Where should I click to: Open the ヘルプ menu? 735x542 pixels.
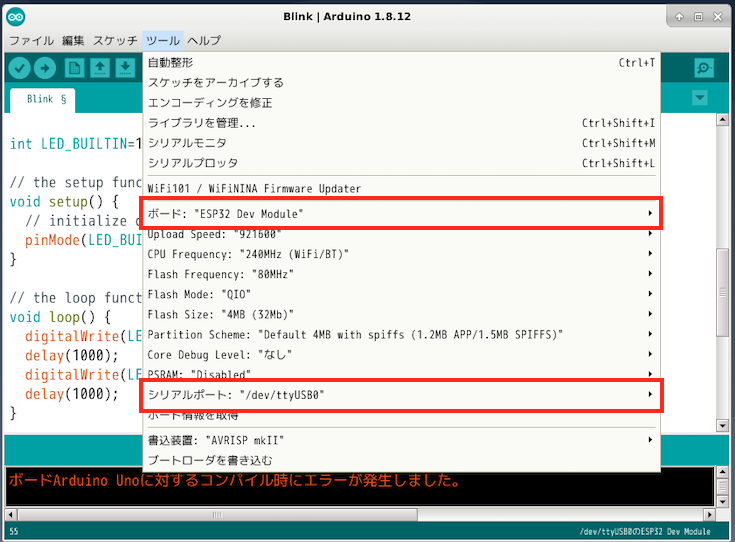coord(204,41)
